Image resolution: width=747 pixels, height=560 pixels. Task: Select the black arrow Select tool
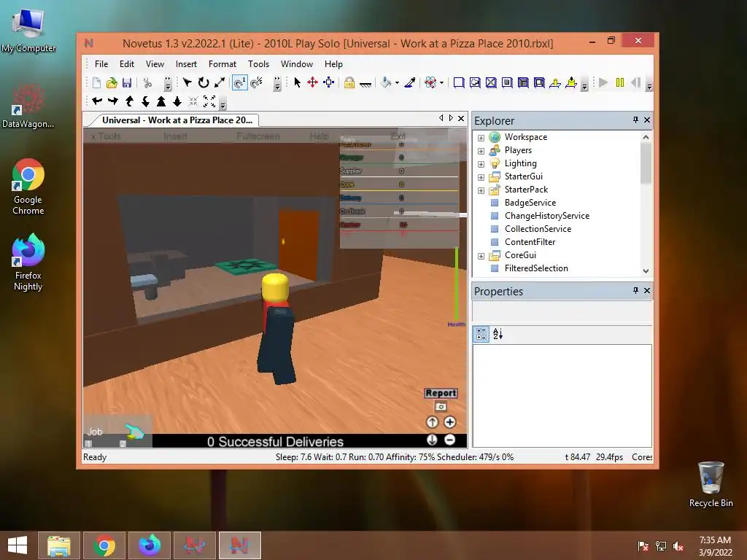pos(298,83)
